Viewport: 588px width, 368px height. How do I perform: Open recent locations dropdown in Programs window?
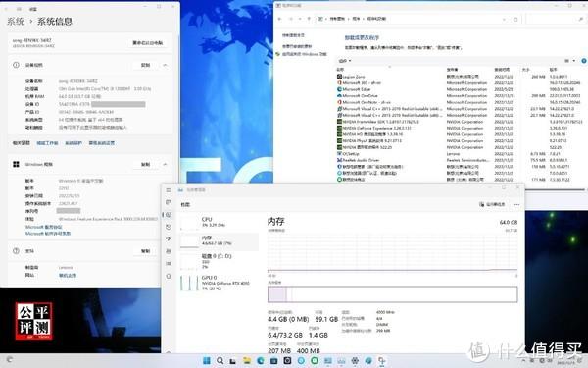click(300, 19)
